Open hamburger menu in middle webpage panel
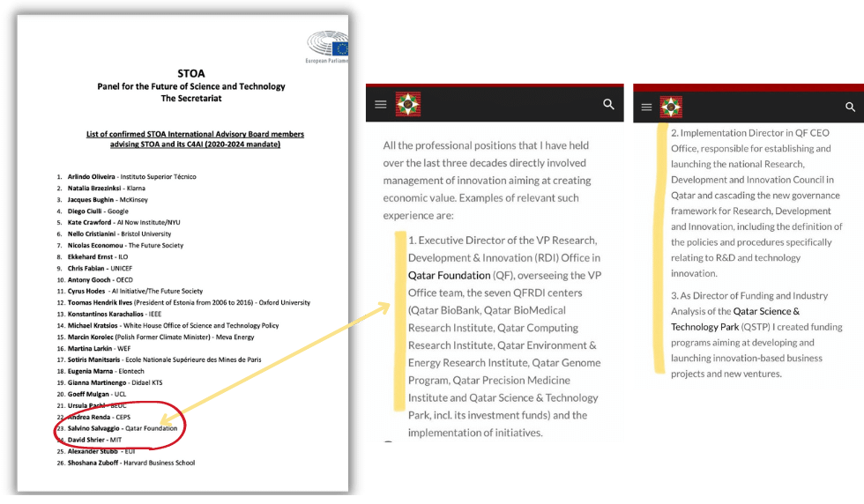 tap(381, 104)
